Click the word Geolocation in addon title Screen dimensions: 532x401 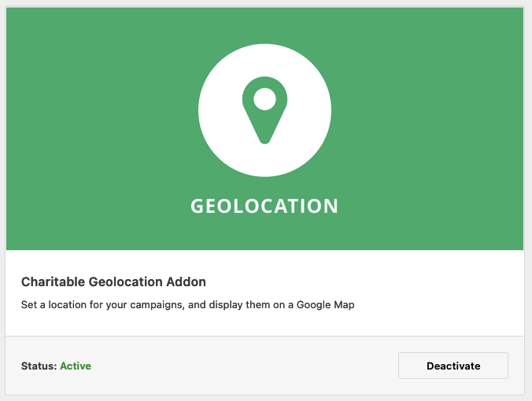(x=126, y=281)
